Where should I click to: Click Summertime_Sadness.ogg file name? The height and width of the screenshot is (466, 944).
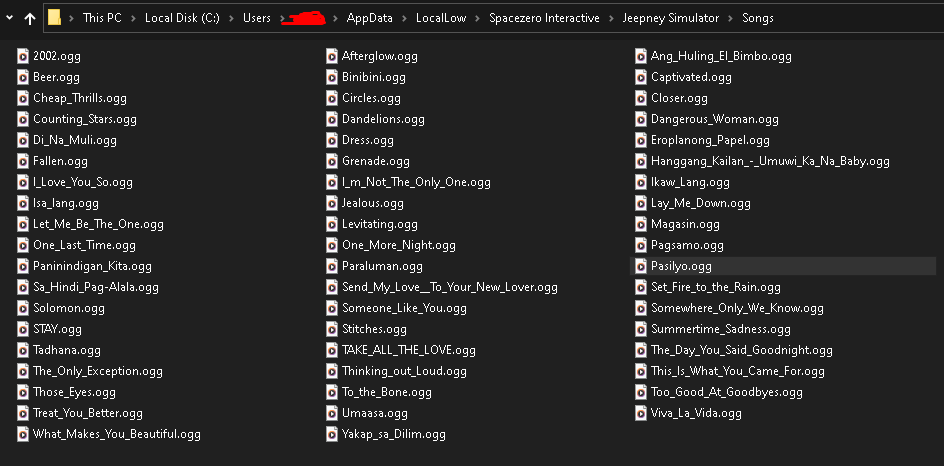pyautogui.click(x=721, y=329)
